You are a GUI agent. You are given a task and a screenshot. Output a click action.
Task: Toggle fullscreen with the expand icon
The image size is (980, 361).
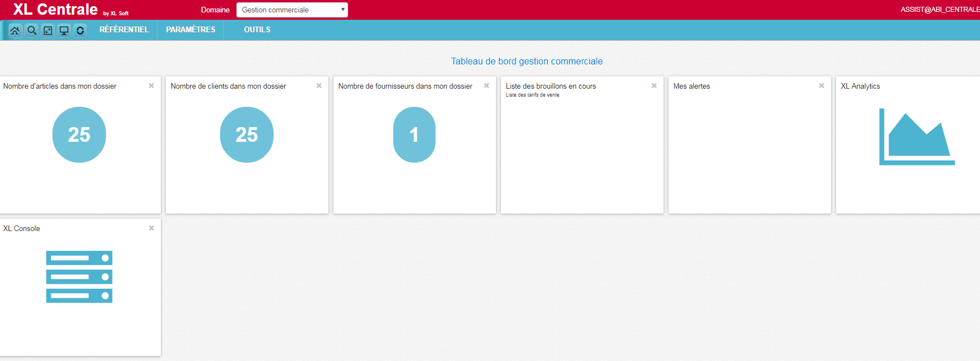[x=48, y=31]
